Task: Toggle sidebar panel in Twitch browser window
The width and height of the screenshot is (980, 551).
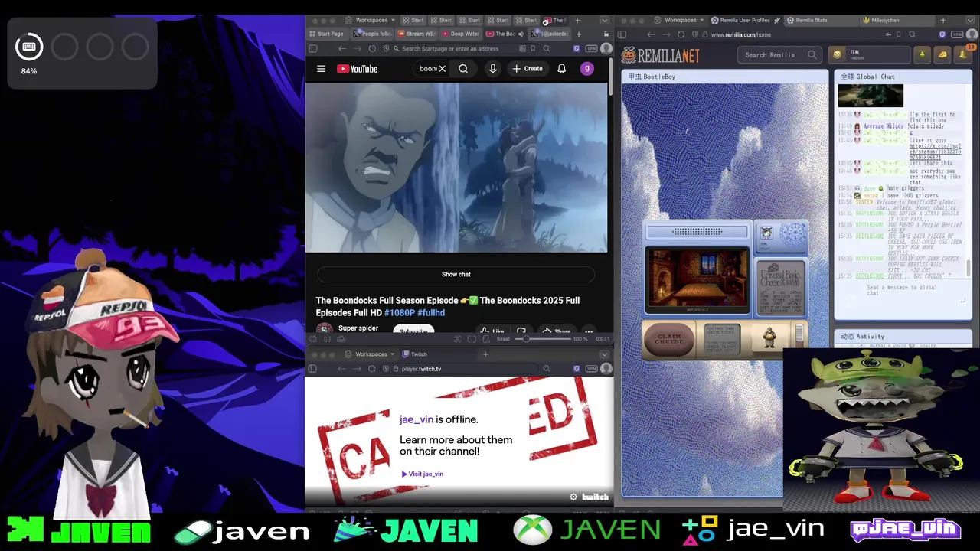Action: pyautogui.click(x=312, y=369)
